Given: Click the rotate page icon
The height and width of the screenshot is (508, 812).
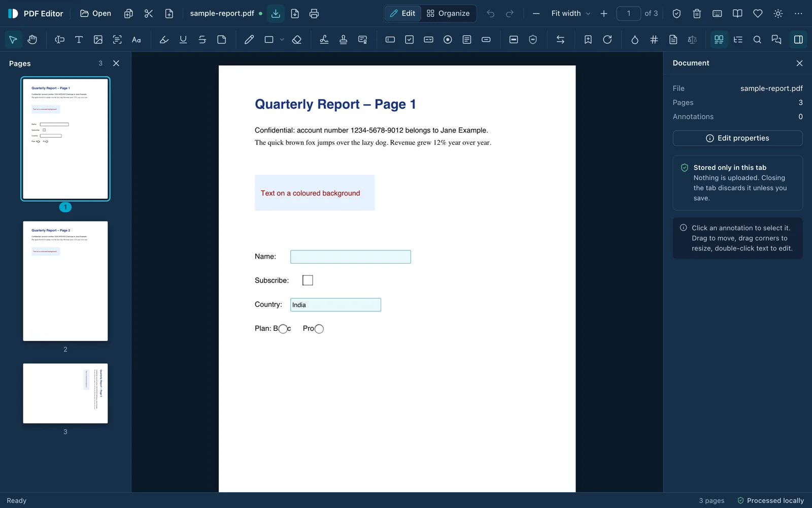Looking at the screenshot, I should (607, 40).
